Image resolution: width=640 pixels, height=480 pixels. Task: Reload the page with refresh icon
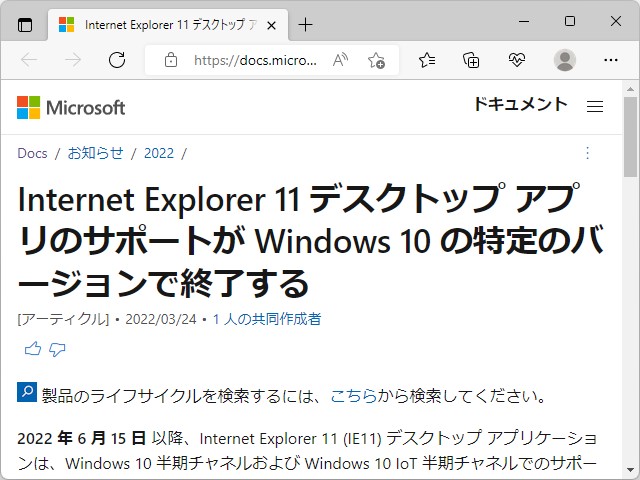(117, 60)
